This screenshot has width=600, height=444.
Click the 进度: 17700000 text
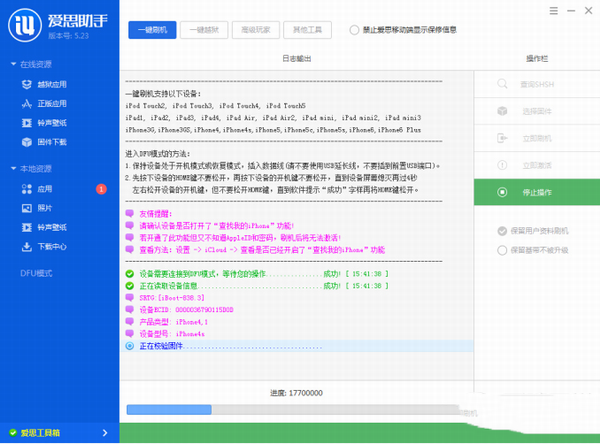(x=297, y=393)
